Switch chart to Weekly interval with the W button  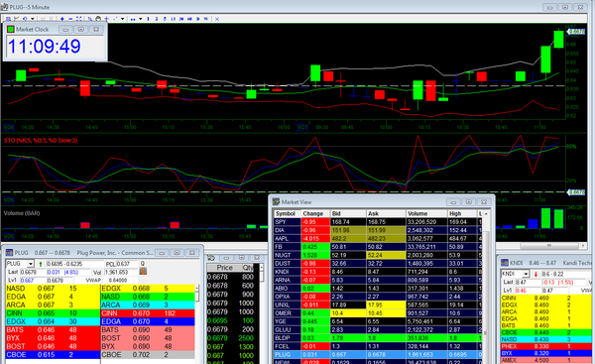click(x=206, y=19)
